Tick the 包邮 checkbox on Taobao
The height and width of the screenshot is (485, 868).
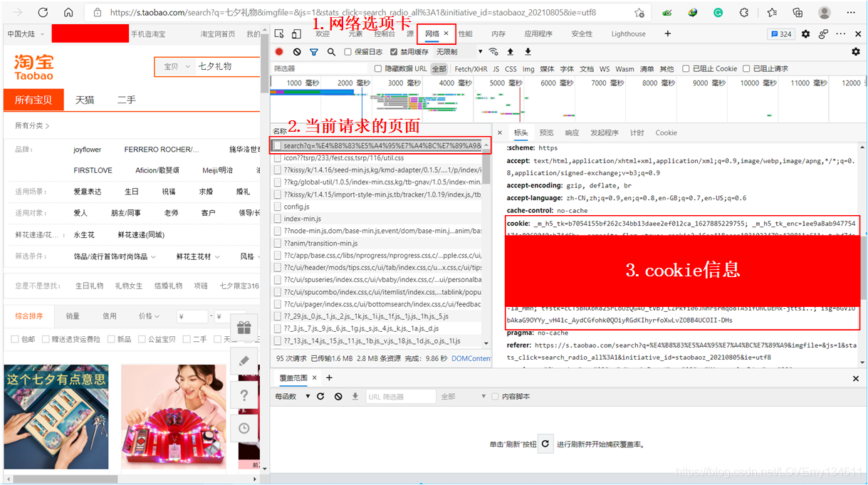15,339
